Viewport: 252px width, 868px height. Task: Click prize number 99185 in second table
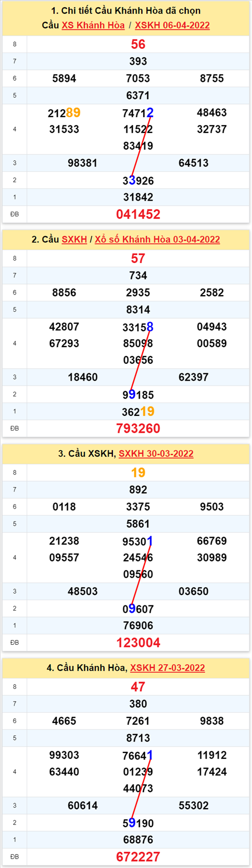pos(138,395)
